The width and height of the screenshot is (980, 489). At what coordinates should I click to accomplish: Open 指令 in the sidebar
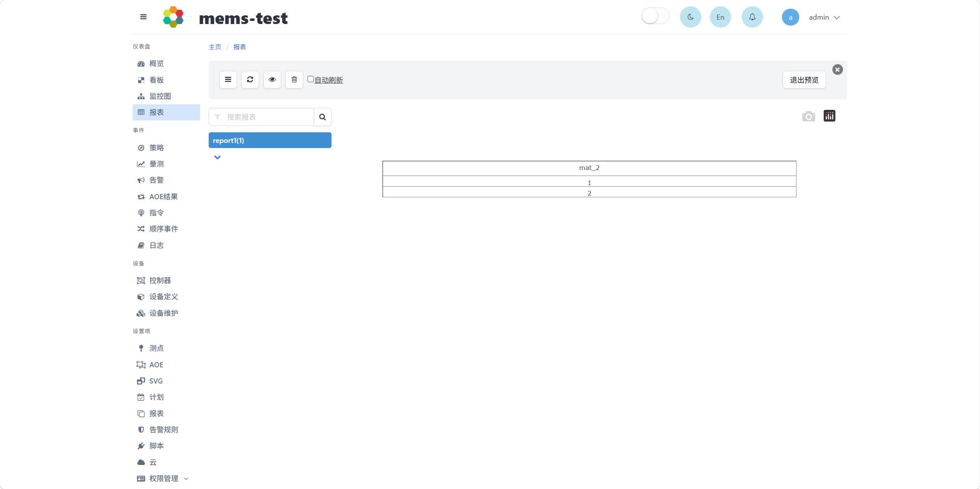pyautogui.click(x=166, y=213)
